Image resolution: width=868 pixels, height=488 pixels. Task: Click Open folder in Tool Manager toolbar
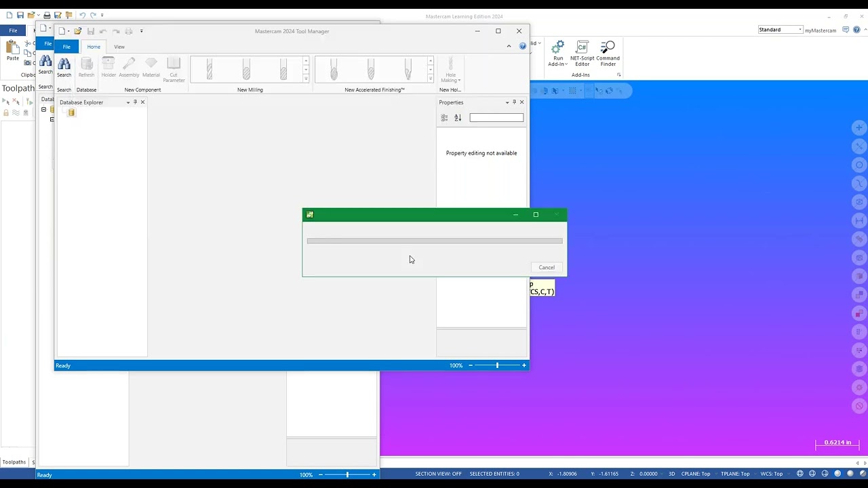click(77, 31)
